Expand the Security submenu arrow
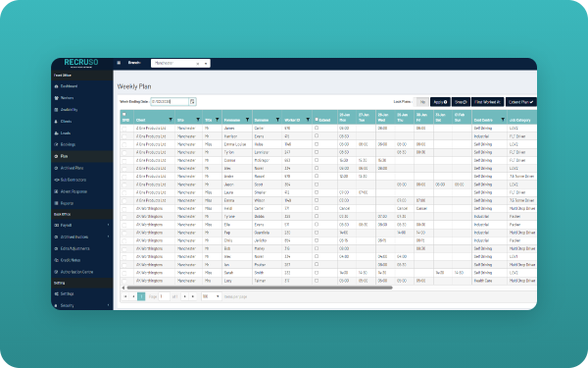588x368 pixels. coord(109,305)
